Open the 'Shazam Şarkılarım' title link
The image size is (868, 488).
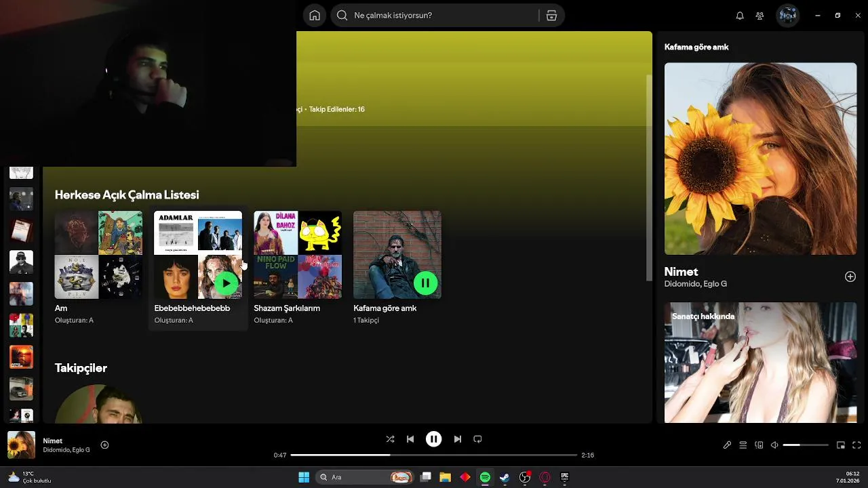click(287, 308)
